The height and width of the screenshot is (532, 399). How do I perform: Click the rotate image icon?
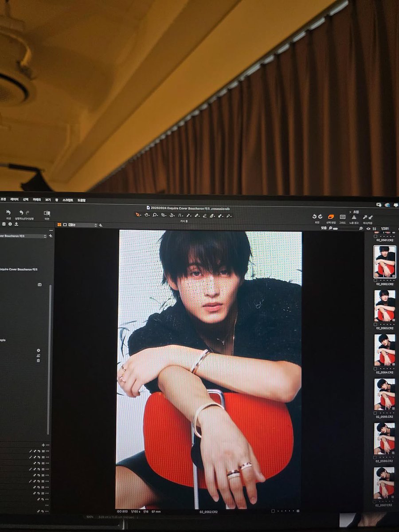click(172, 215)
